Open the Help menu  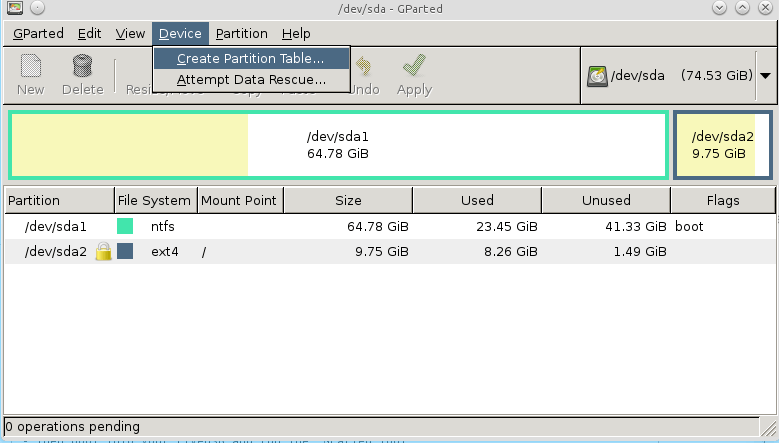click(296, 34)
